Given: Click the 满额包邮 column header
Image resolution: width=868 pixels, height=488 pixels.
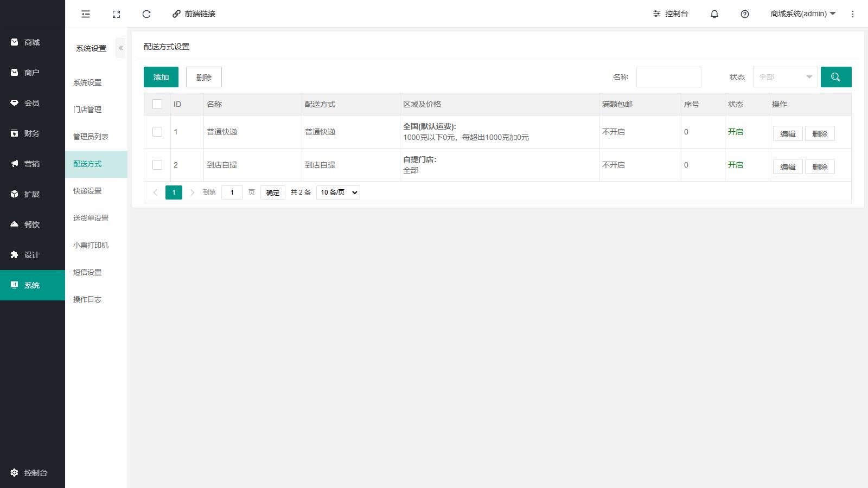Looking at the screenshot, I should tap(617, 104).
